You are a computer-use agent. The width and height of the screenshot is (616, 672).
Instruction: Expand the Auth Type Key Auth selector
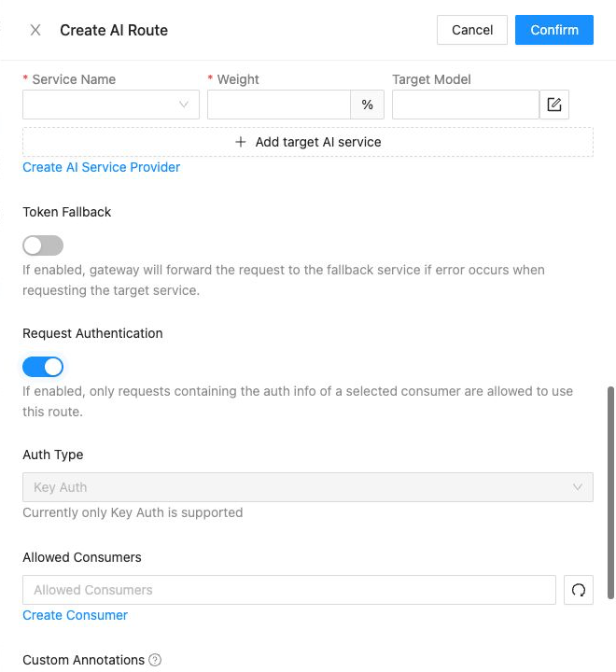[308, 487]
